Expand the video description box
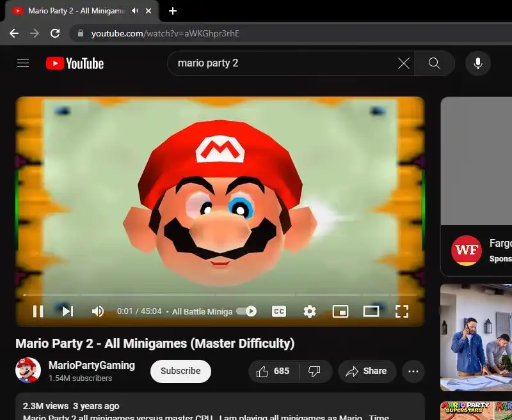This screenshot has height=420, width=512. coord(220,407)
